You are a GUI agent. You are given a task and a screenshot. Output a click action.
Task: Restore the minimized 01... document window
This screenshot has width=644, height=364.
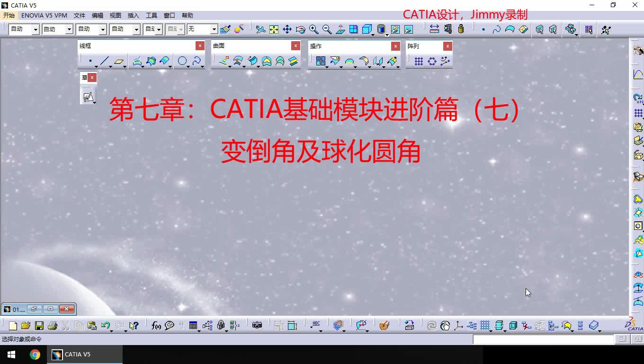(34, 309)
